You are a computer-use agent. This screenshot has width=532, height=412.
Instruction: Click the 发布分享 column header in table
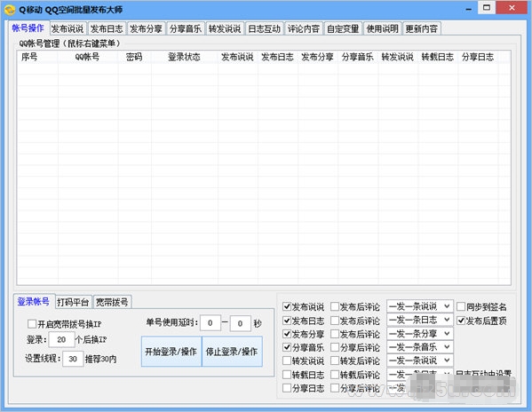(x=318, y=57)
